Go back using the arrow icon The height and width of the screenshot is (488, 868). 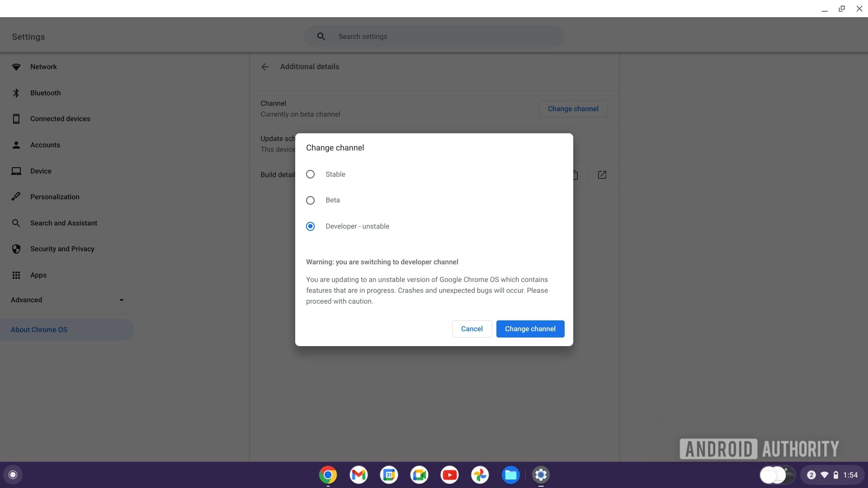click(265, 67)
